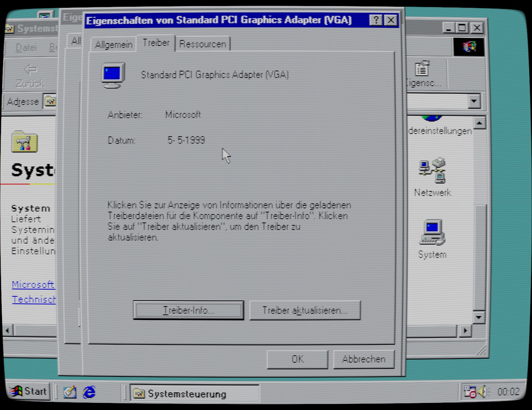Viewport: 532px width, 410px height.
Task: Click the vertical scrollbar down arrow
Action: [x=479, y=317]
